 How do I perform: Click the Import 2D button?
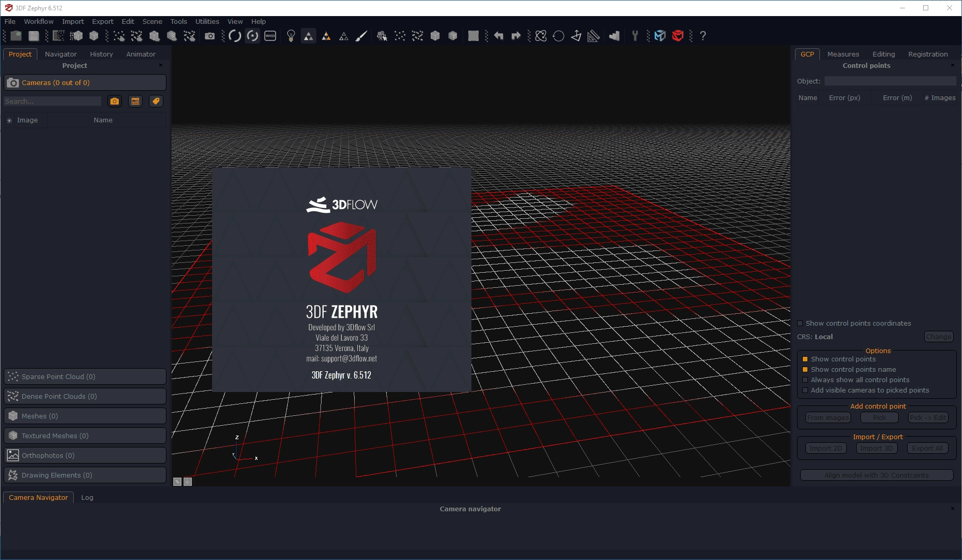(826, 448)
